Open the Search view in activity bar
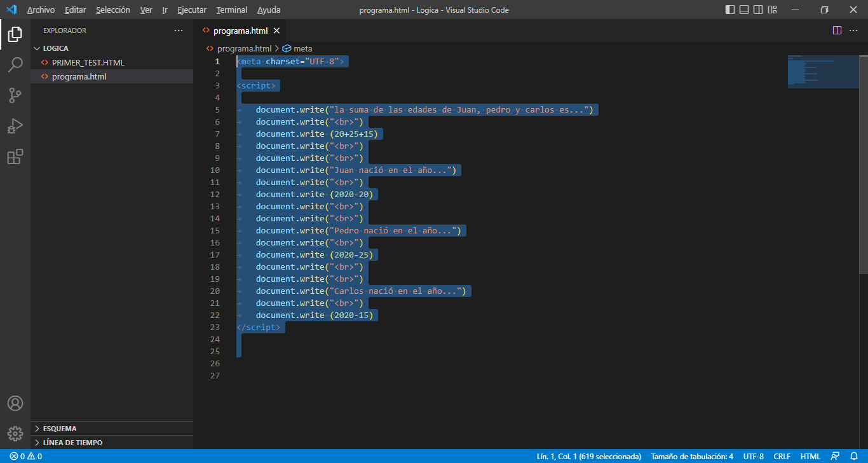 pos(15,65)
